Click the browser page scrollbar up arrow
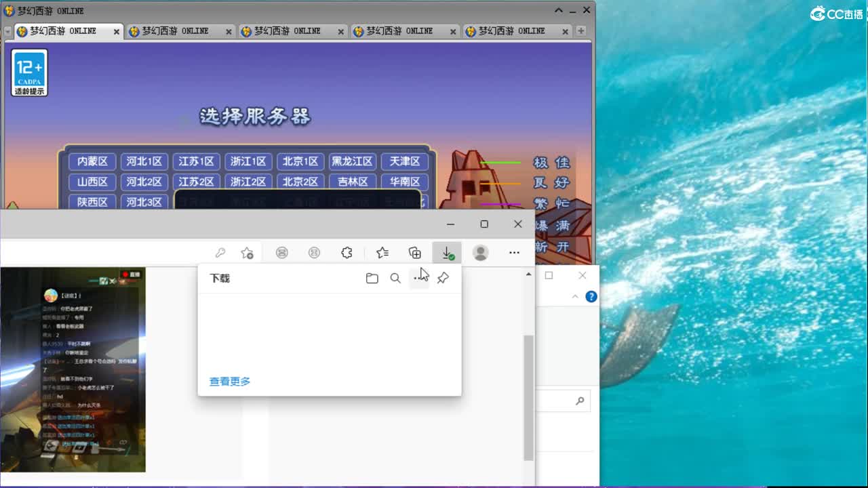The width and height of the screenshot is (868, 488). coord(529,274)
